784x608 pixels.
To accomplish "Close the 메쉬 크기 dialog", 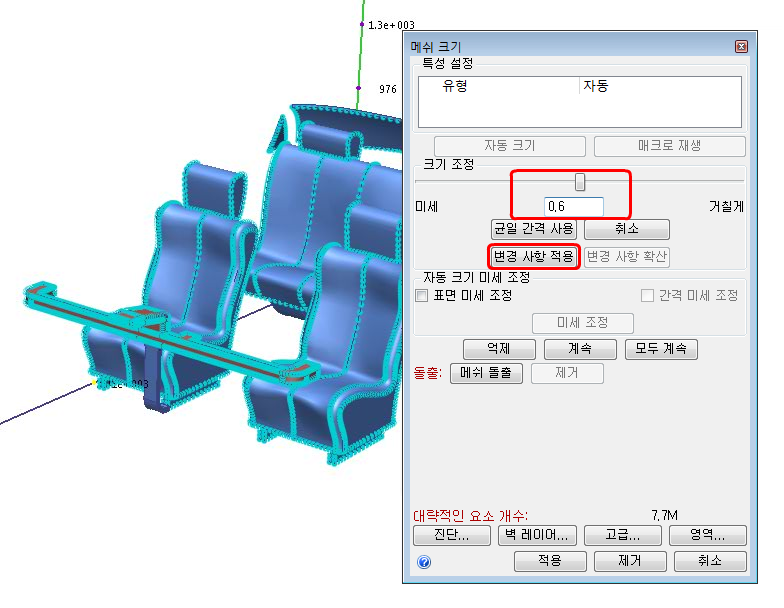I will (x=741, y=46).
